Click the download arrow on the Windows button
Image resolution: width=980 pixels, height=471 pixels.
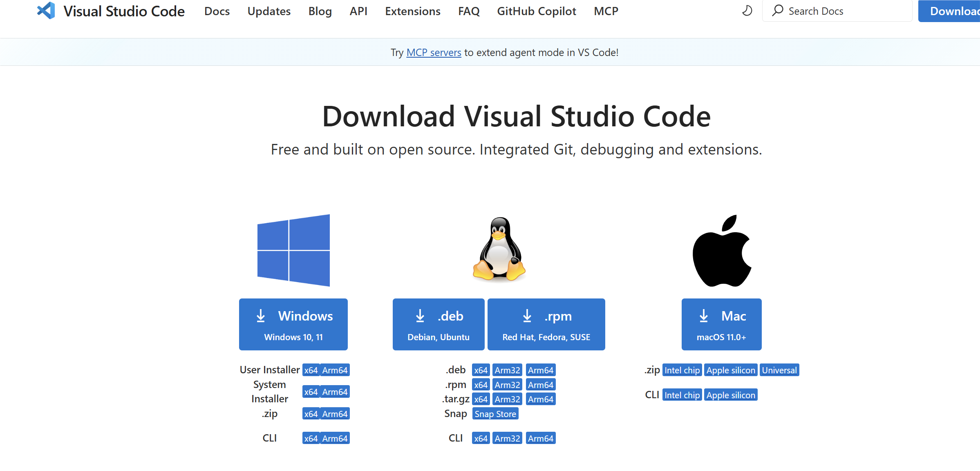click(260, 316)
